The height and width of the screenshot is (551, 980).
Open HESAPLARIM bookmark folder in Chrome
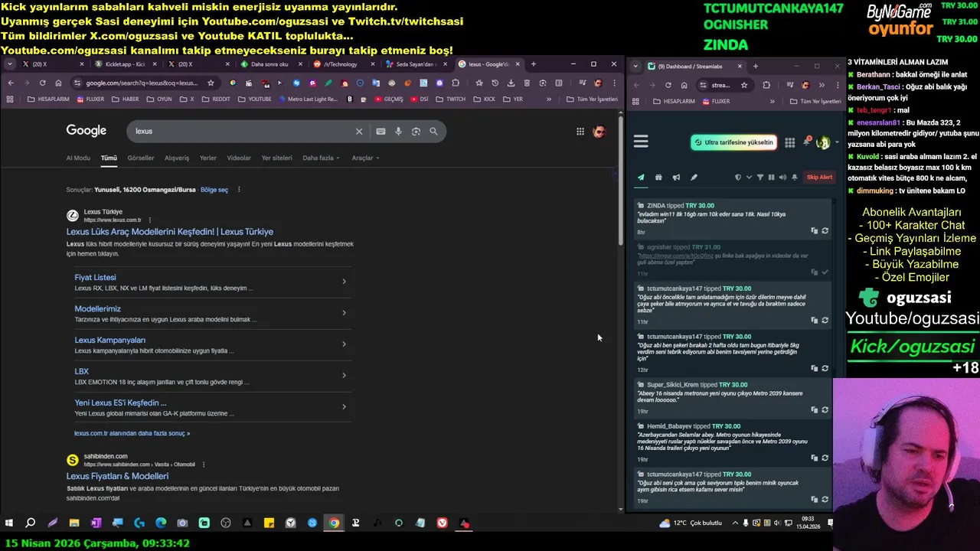point(49,99)
